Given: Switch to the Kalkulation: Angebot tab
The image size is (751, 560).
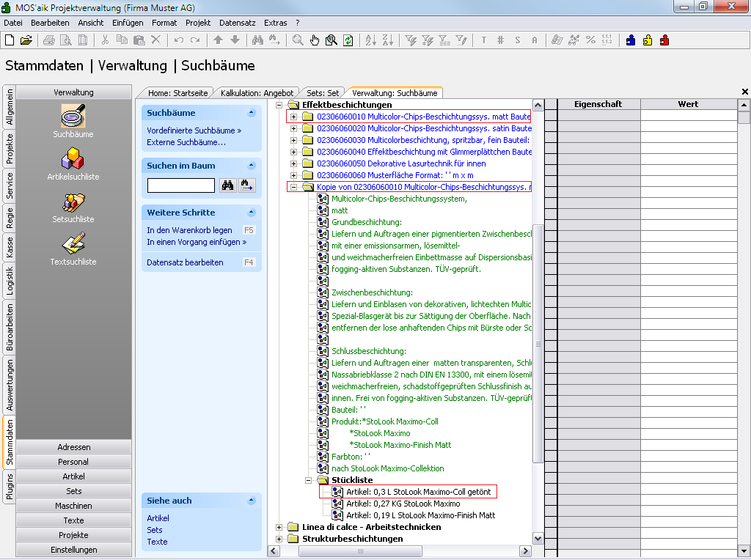Looking at the screenshot, I should pyautogui.click(x=257, y=93).
